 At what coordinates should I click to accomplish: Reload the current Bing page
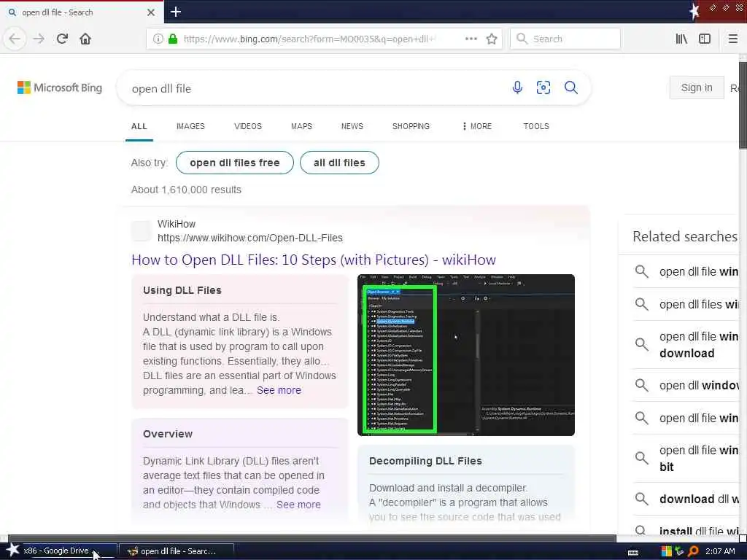pos(62,39)
